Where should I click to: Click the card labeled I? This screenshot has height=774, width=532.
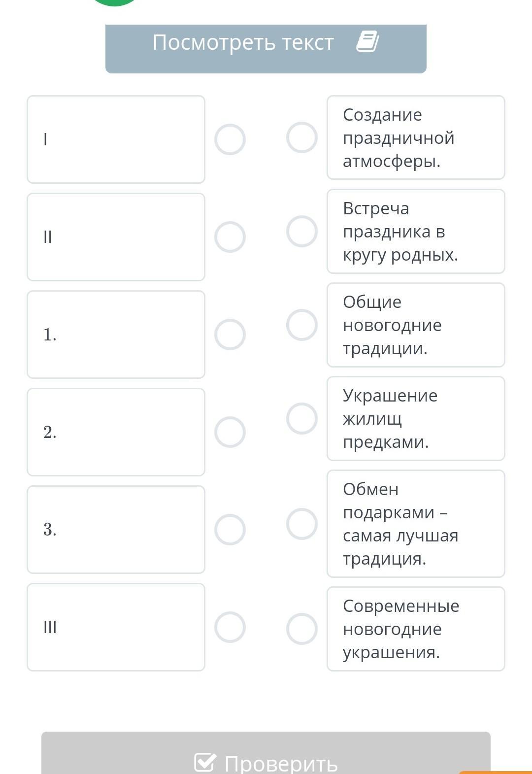pos(116,139)
